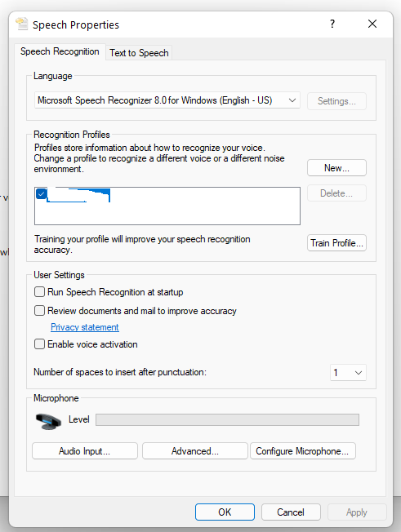Open the Language recognizer dropdown
401x532 pixels.
tap(167, 100)
